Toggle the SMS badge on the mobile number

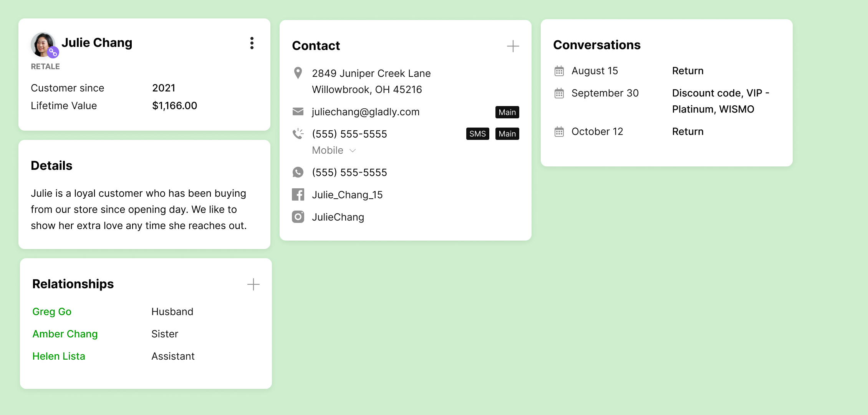tap(477, 134)
